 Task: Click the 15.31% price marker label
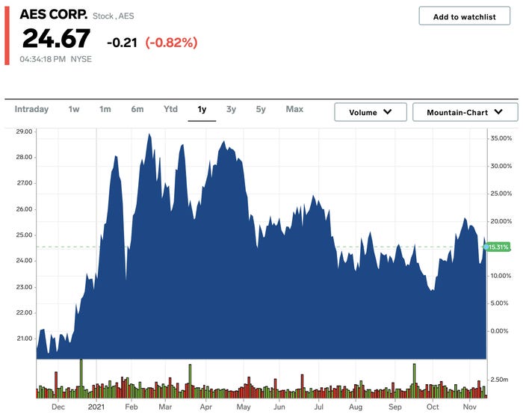498,247
